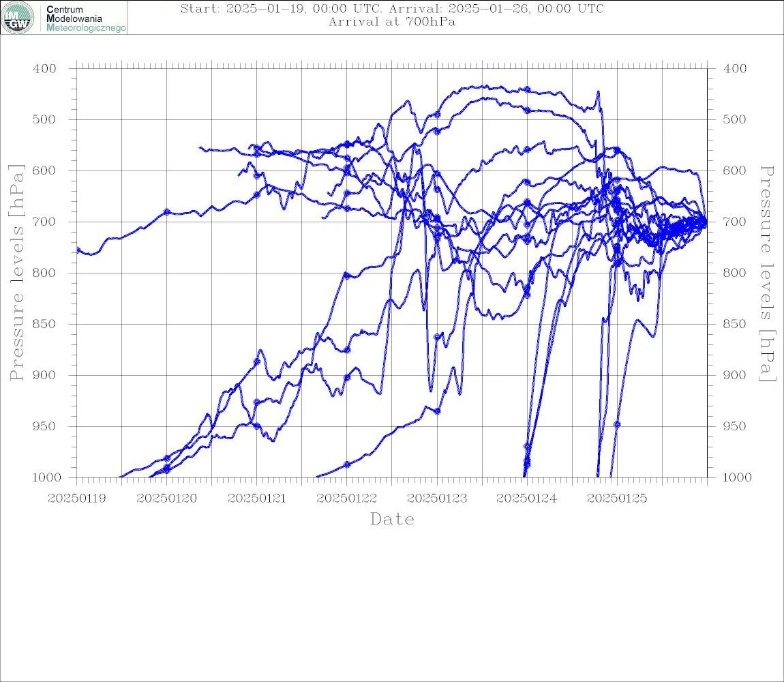The width and height of the screenshot is (784, 682).
Task: Click trajectory marker near 990 hPa on 20250122
Action: [x=347, y=464]
